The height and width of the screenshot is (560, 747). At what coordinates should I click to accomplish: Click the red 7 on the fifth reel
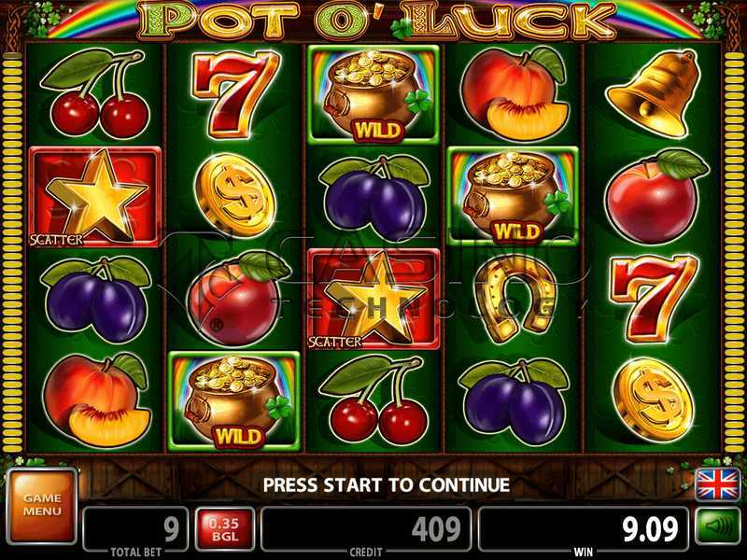pos(653,298)
